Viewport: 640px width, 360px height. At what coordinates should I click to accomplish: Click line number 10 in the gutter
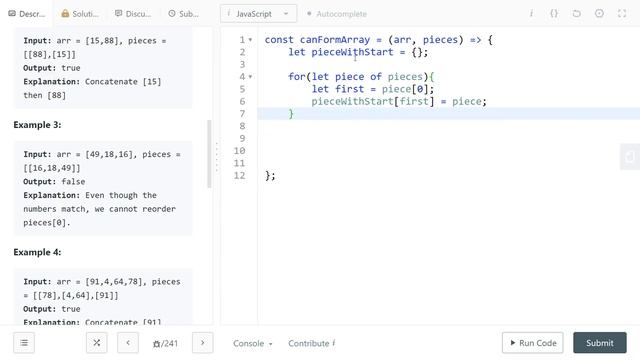click(239, 151)
